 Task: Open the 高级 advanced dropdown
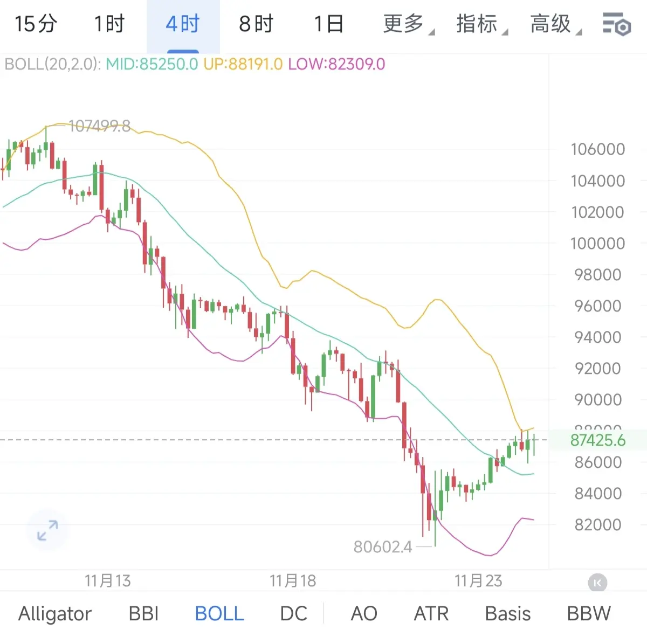point(556,24)
